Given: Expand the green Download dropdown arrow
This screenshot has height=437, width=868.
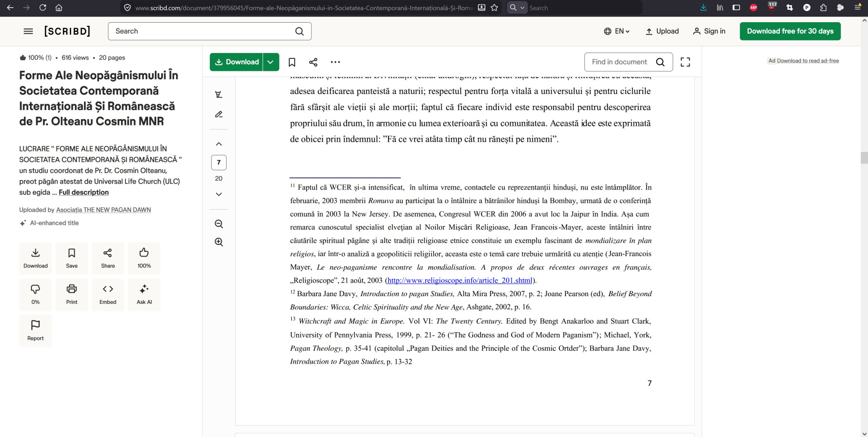Looking at the screenshot, I should [x=271, y=62].
